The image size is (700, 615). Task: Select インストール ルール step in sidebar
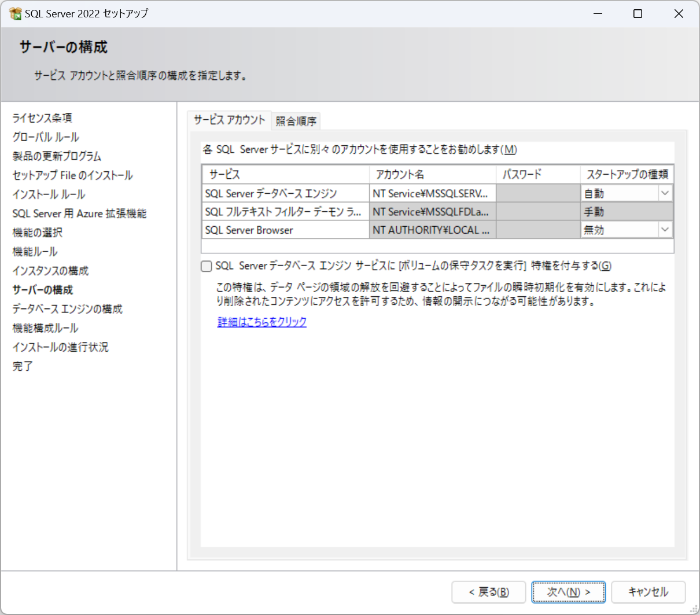49,194
